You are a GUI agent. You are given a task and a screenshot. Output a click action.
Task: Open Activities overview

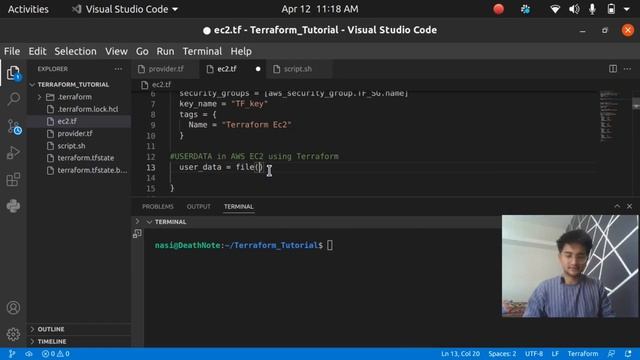coord(28,9)
